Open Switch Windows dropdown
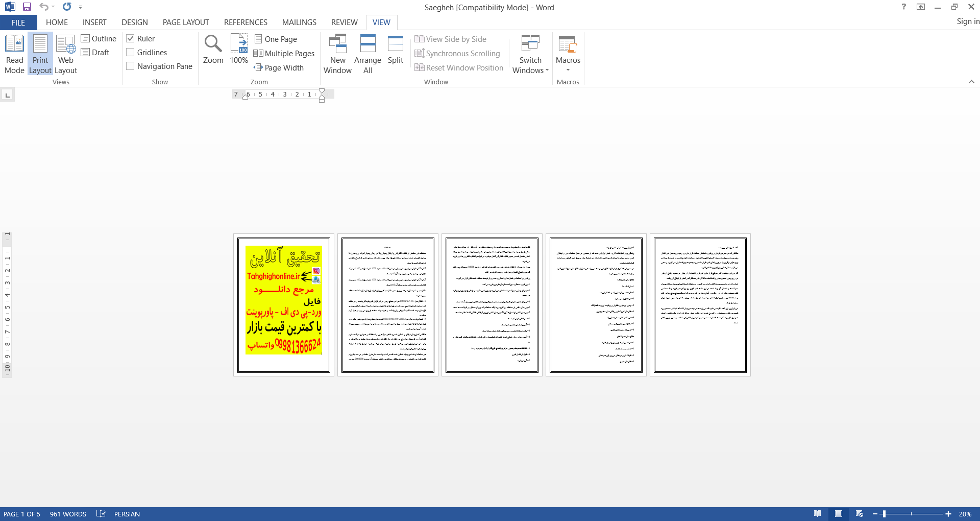980x521 pixels. 530,54
